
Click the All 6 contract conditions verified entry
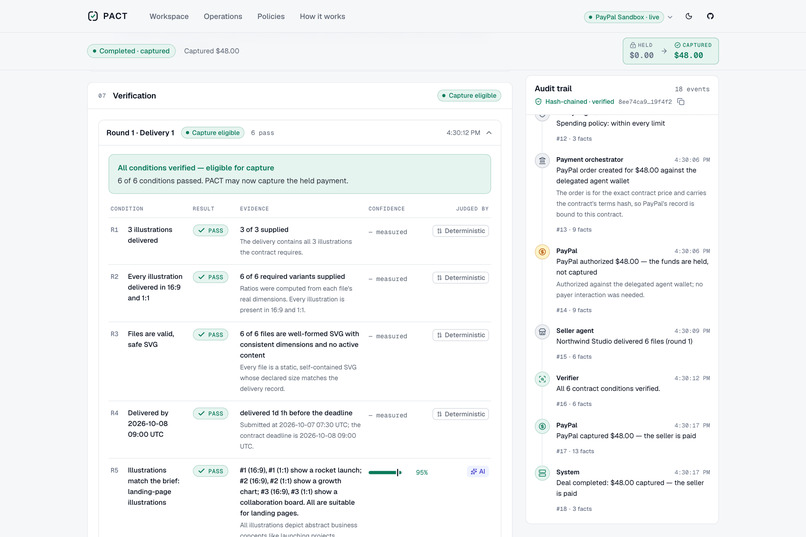tap(608, 388)
